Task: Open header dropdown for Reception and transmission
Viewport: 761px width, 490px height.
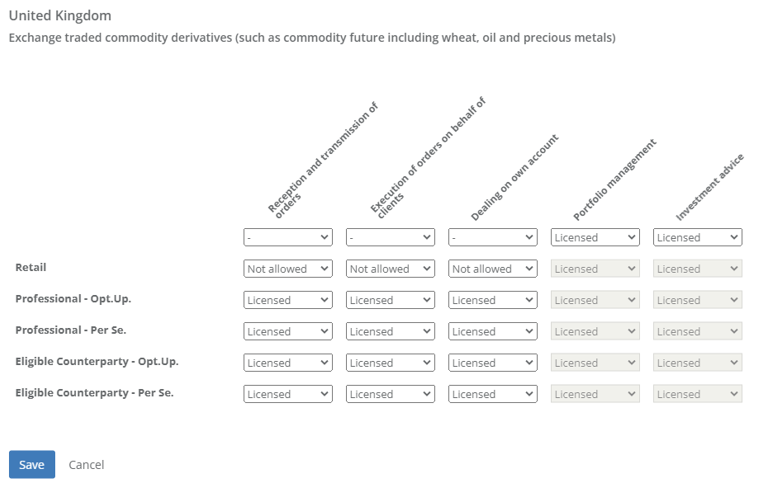Action: tap(288, 237)
